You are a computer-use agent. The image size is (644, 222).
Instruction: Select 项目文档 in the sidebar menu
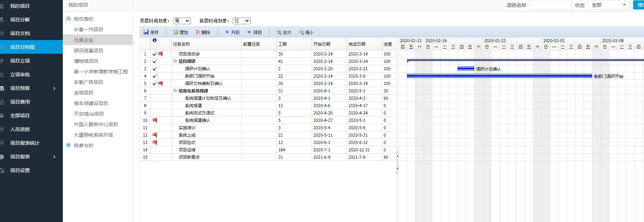tap(20, 33)
